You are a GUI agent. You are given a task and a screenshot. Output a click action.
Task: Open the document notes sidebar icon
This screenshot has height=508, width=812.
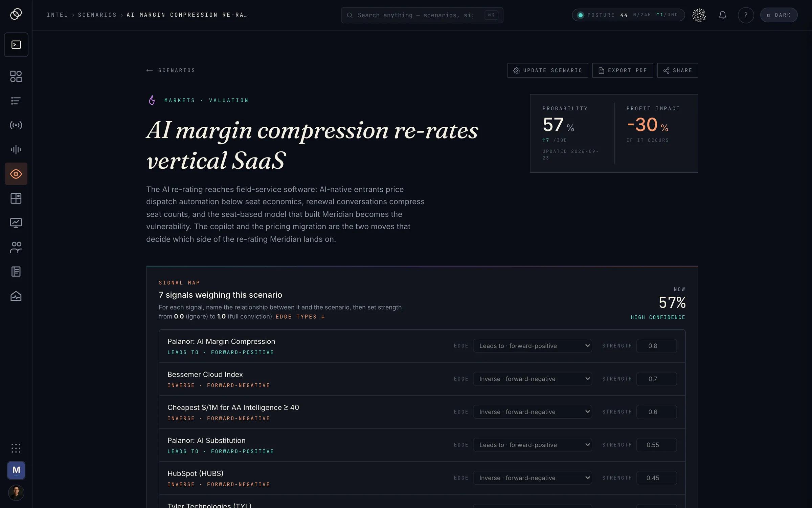(x=16, y=272)
